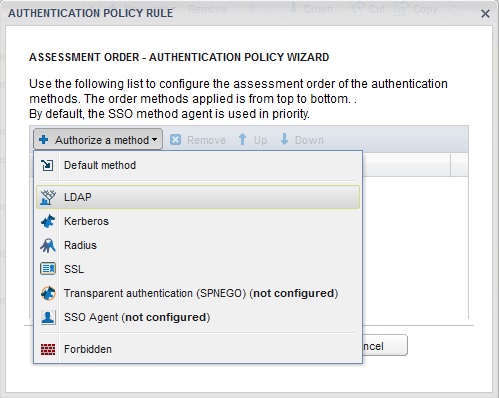Viewport: 499px width, 398px height.
Task: Click the partially hidden Cancel button
Action: [x=385, y=346]
